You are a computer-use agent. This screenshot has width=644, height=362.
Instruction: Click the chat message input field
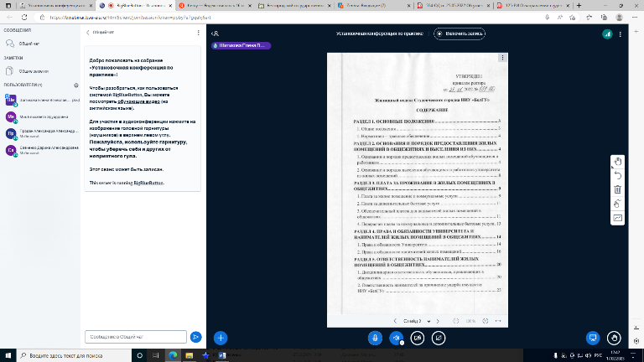(136, 336)
